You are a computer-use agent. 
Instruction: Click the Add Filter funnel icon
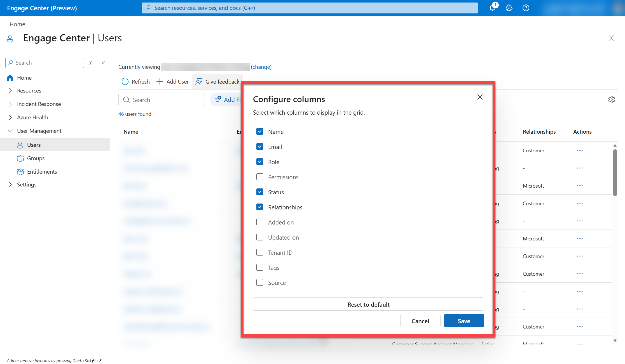(x=218, y=99)
